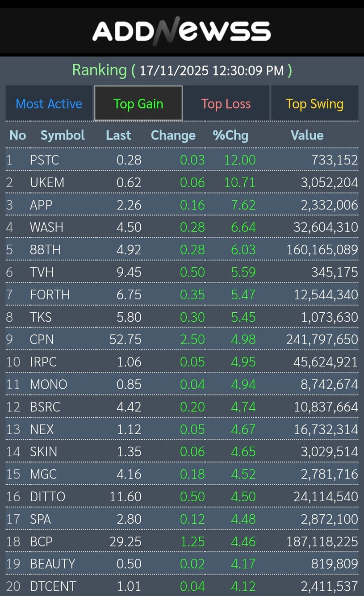Open the WASH stock details
Screen dimensions: 364x596
tap(46, 227)
